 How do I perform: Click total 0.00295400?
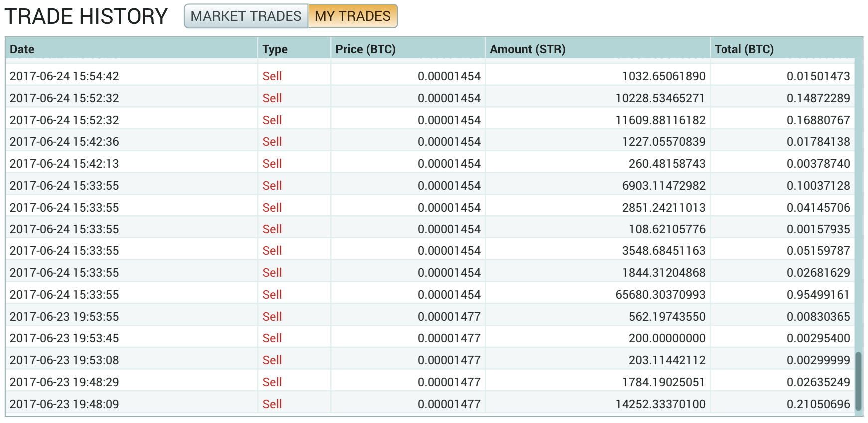[x=818, y=338]
